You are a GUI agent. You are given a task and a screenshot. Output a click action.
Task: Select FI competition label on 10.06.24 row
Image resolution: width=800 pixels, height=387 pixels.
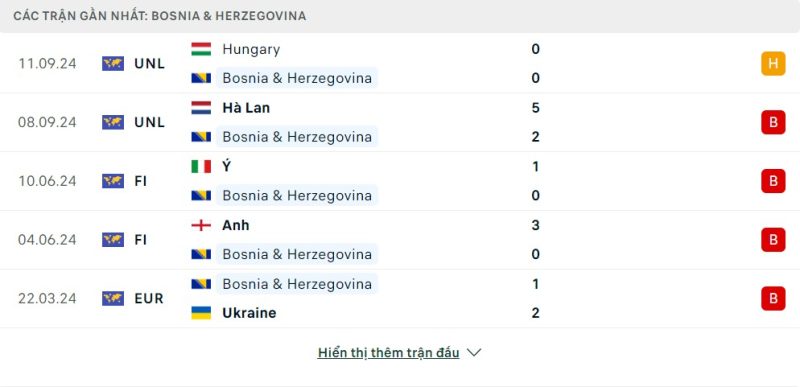[141, 181]
